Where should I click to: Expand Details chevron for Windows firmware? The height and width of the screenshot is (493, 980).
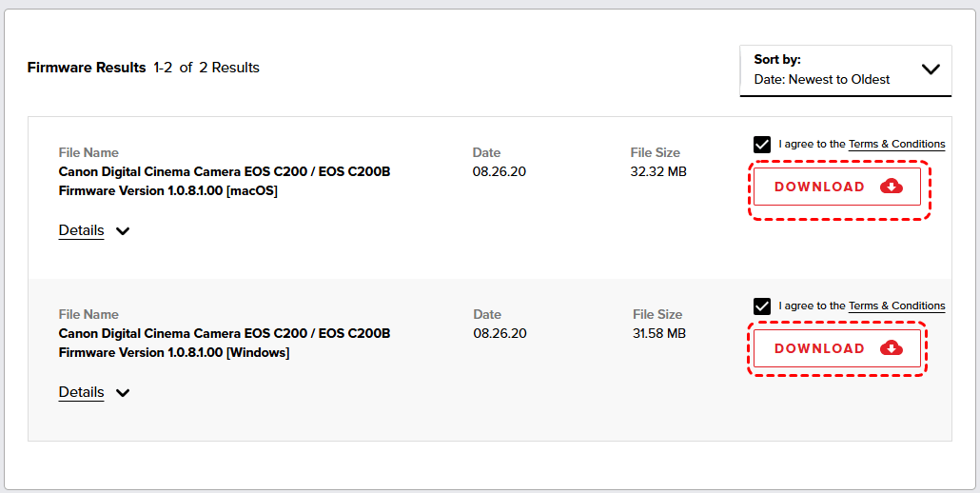tap(123, 393)
